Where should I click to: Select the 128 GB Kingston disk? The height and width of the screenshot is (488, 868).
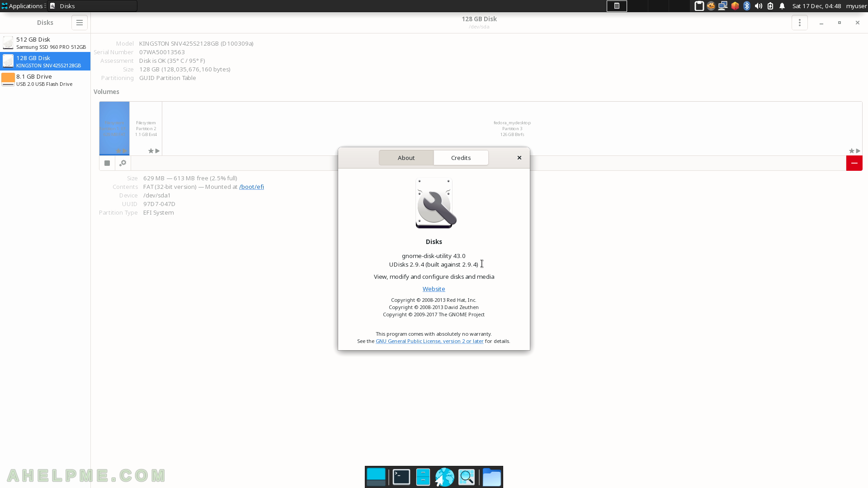(x=45, y=61)
